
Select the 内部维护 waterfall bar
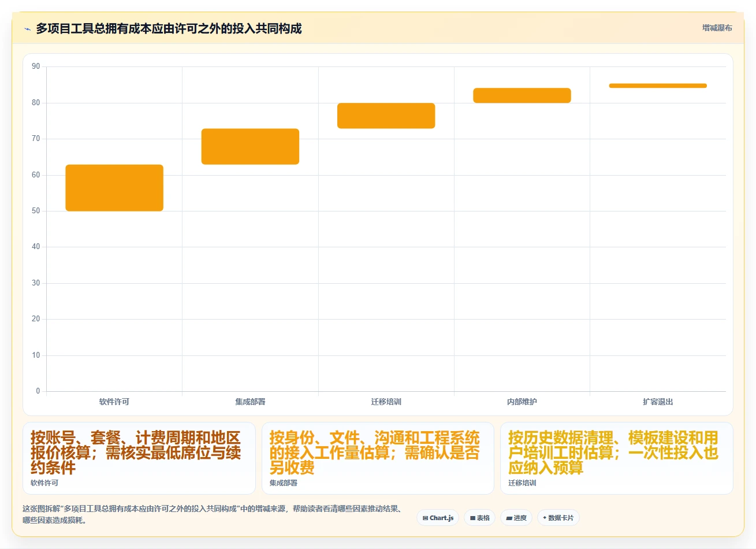[522, 95]
